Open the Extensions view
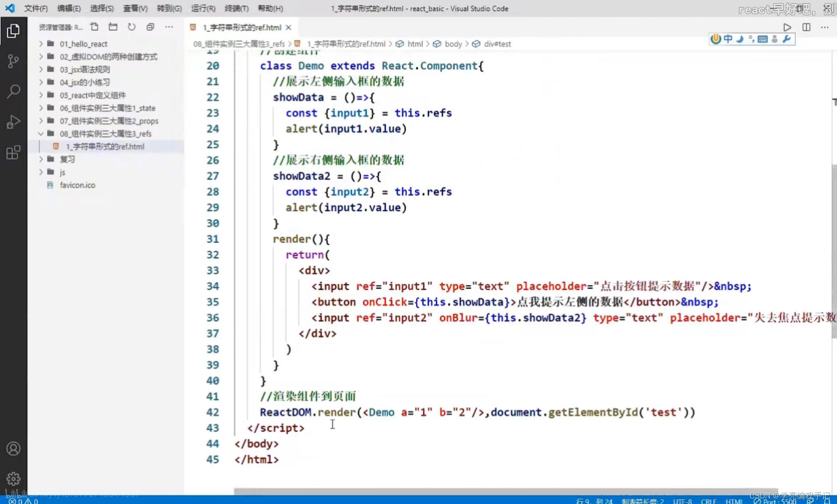The width and height of the screenshot is (837, 504). 13,152
